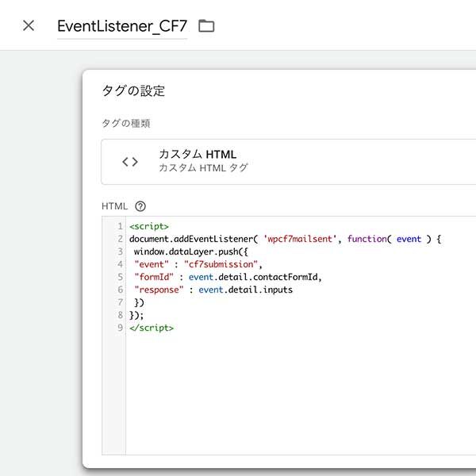
Task: Click the 'wpcf7mailsent' string in code
Action: click(300, 239)
